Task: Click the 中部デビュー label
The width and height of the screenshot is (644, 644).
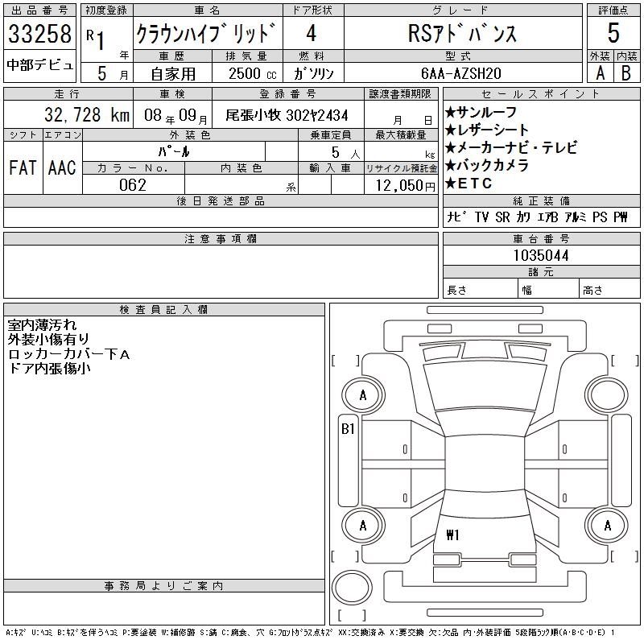Action: pyautogui.click(x=39, y=65)
